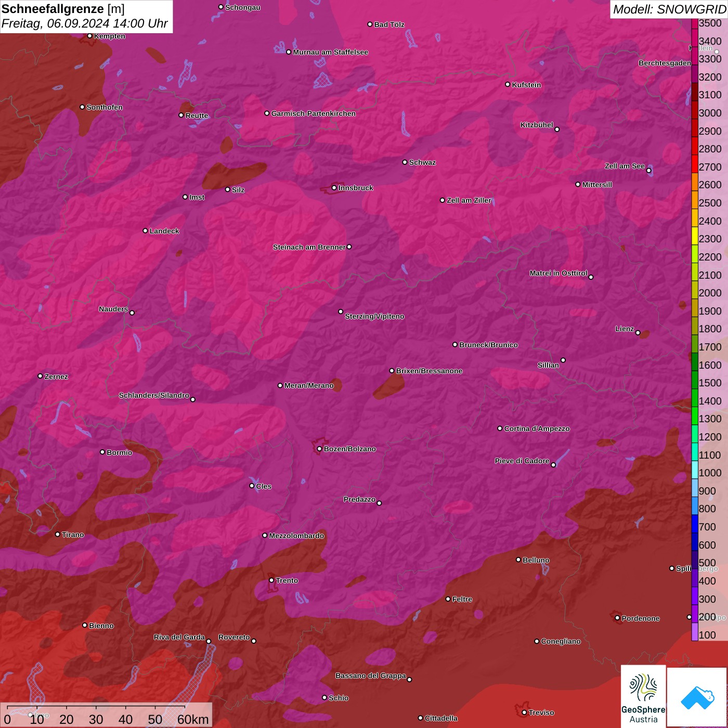
Task: Click the Pordenone city marker
Action: click(x=618, y=618)
